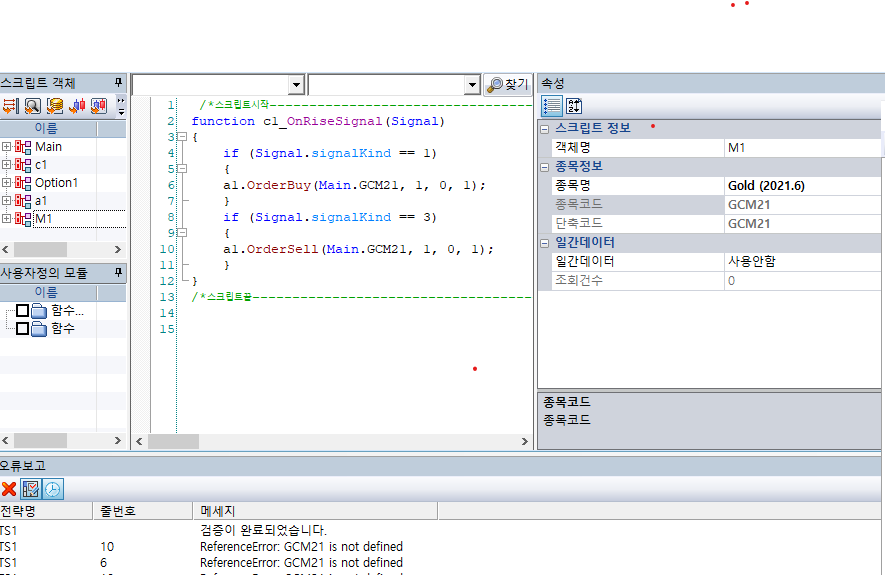This screenshot has height=575, width=885.
Task: Switch properties to categorized view
Action: [551, 106]
